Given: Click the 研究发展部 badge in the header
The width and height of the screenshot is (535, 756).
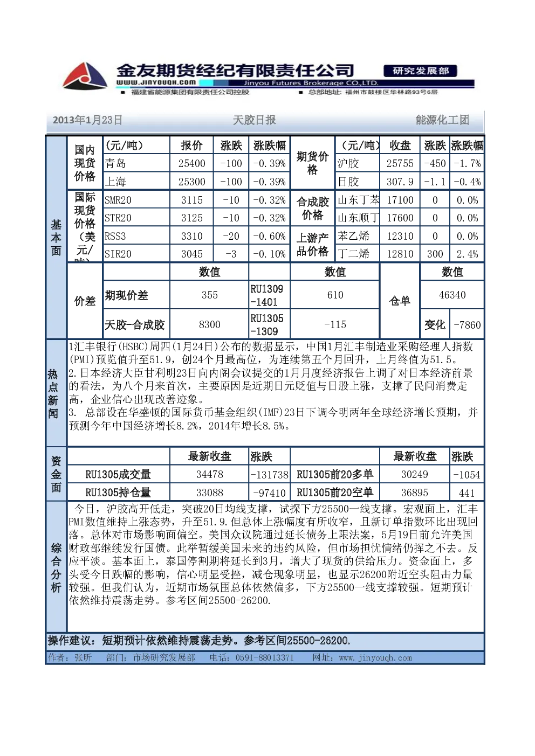Looking at the screenshot, I should [x=421, y=71].
